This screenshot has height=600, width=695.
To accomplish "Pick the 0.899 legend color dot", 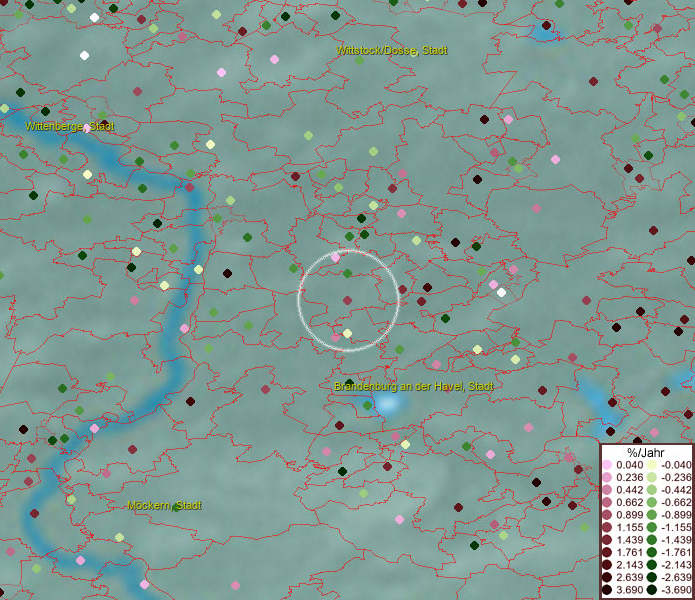I will tap(607, 515).
